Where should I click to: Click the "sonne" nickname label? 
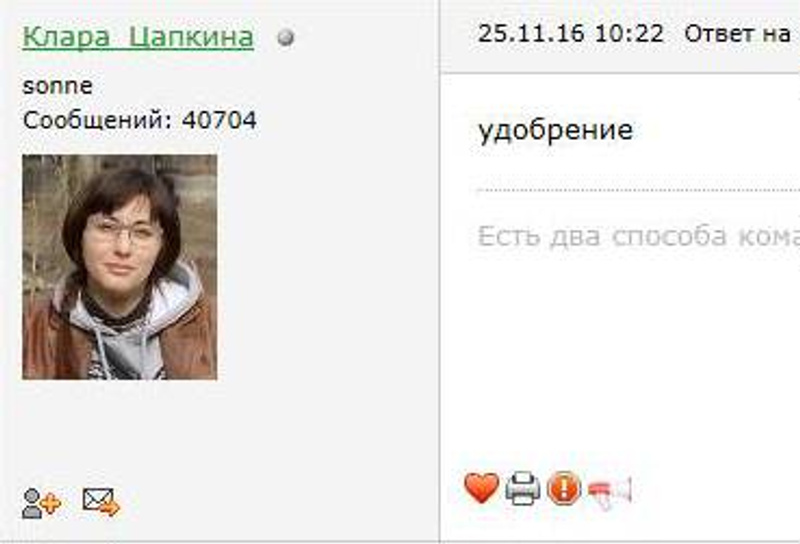[x=57, y=86]
